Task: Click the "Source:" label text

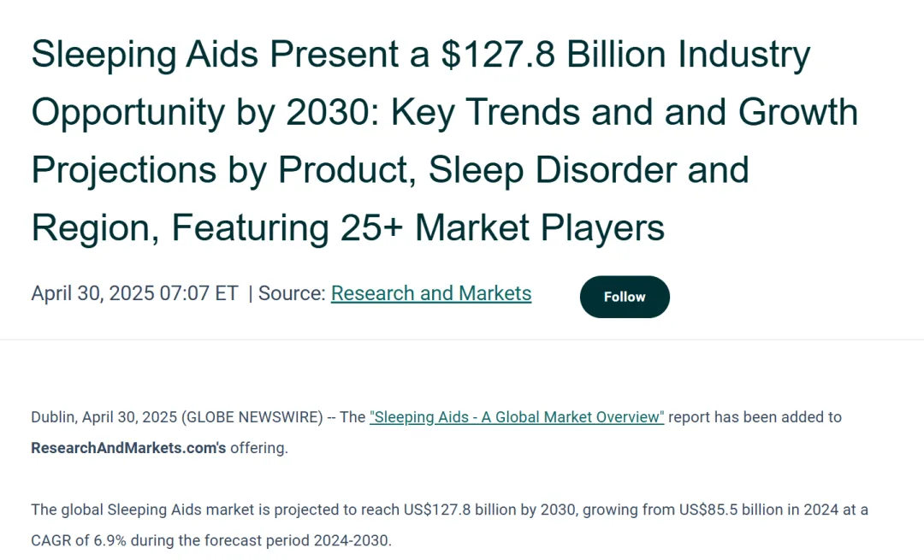Action: point(292,293)
